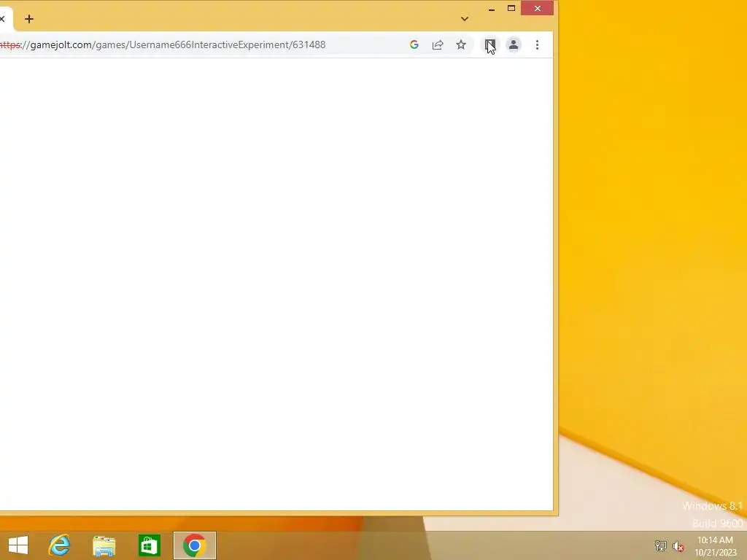Open muted volume tray icon
The width and height of the screenshot is (747, 560).
point(678,546)
